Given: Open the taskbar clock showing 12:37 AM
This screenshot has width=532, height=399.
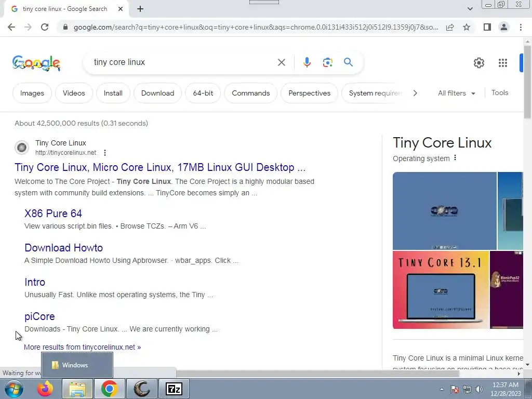Looking at the screenshot, I should [505, 389].
